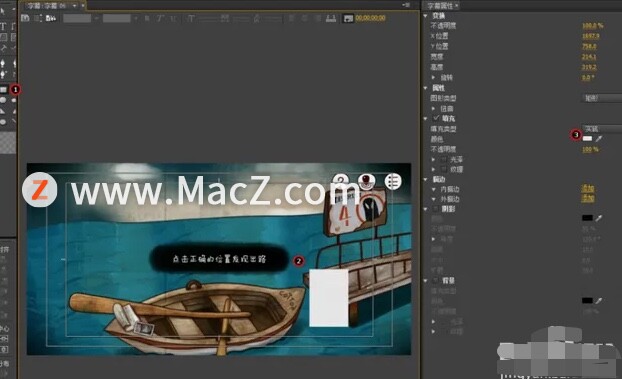Click the fill color swatch
The height and width of the screenshot is (379, 622).
pyautogui.click(x=587, y=139)
